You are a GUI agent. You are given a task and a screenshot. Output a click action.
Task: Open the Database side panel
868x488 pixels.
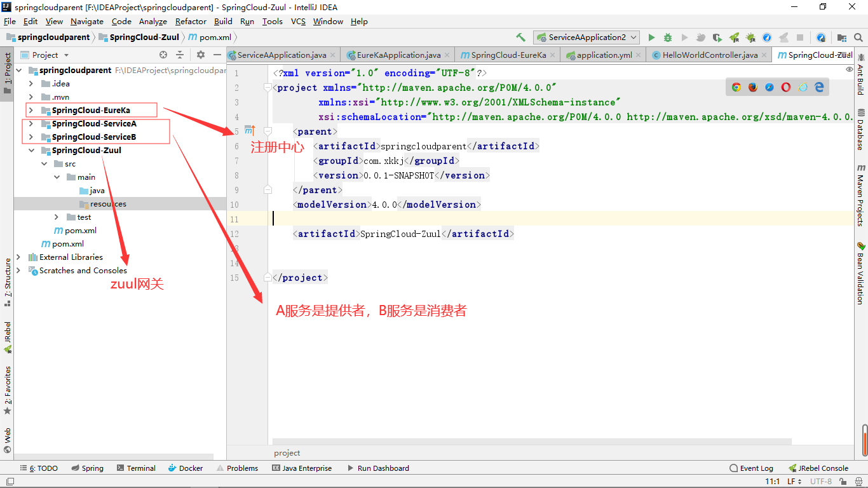pyautogui.click(x=860, y=130)
